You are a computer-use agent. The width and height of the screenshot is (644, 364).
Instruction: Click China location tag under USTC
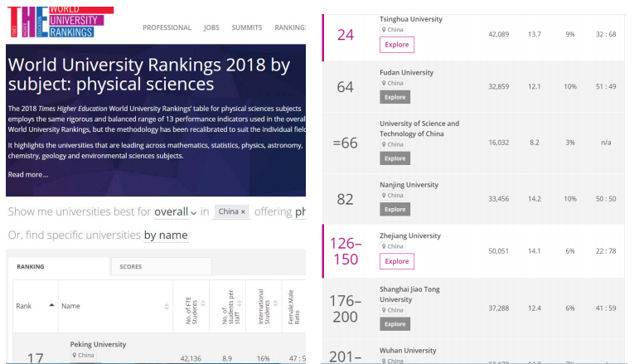tap(393, 144)
